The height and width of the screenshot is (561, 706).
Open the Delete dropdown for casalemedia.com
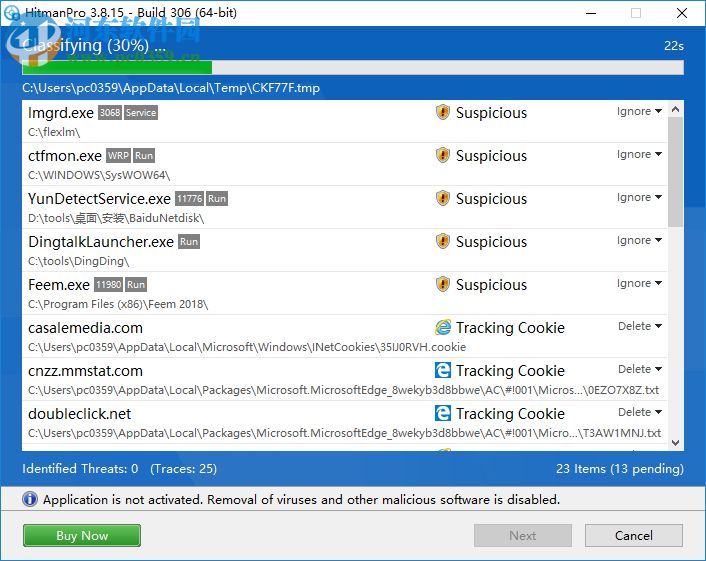[x=640, y=326]
